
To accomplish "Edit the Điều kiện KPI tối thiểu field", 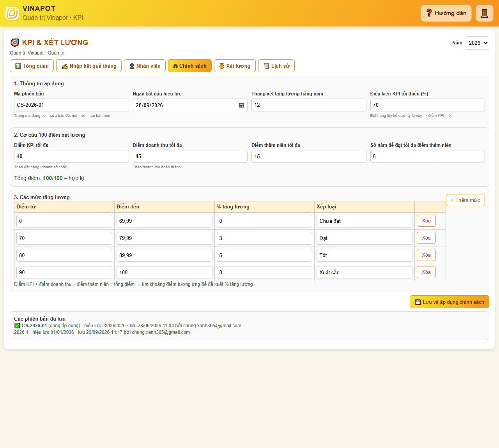I will (428, 105).
